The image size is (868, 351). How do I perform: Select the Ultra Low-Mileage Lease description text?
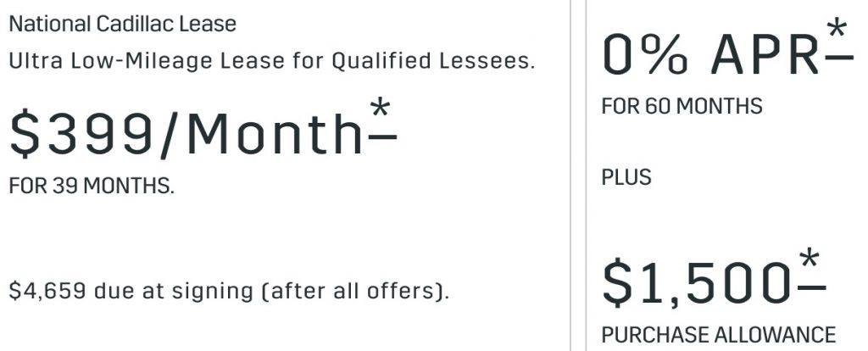pyautogui.click(x=272, y=61)
